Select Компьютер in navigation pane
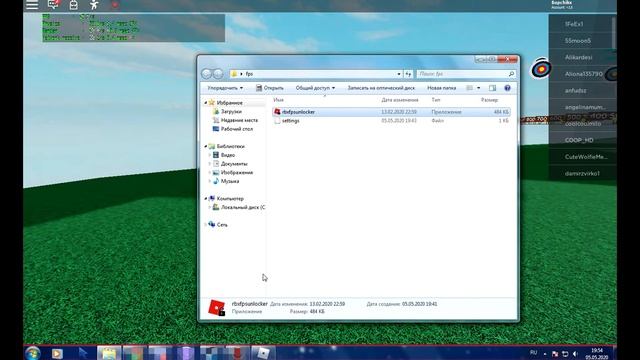This screenshot has width=640, height=360. pos(230,198)
